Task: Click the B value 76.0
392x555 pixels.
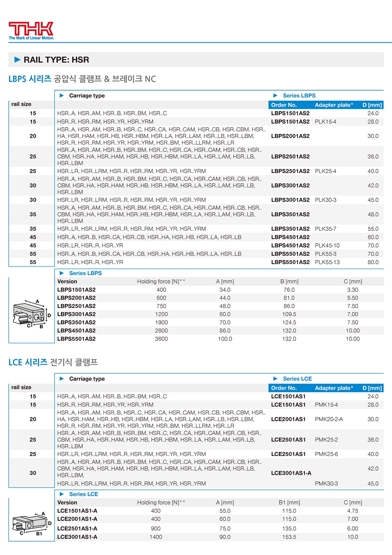Action: (289, 290)
